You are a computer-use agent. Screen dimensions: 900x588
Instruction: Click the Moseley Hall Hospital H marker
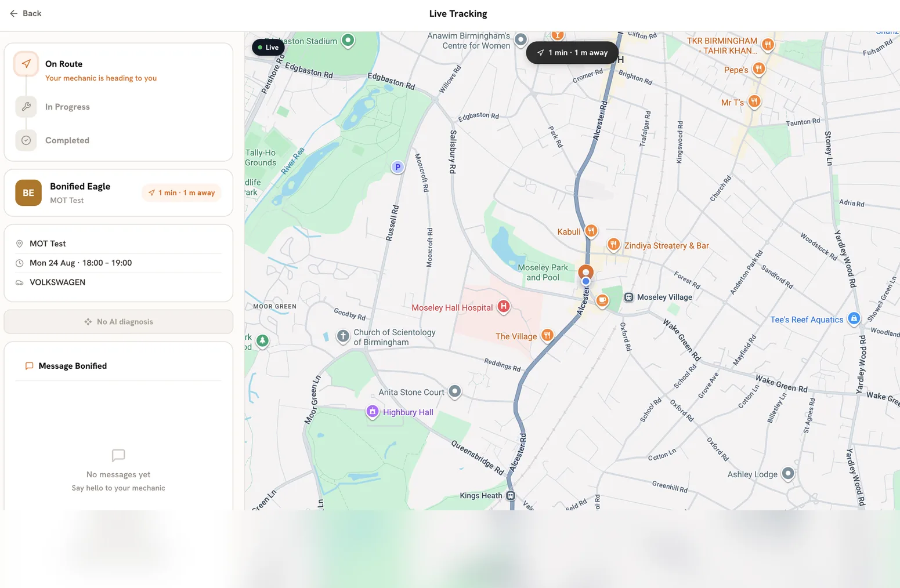(504, 307)
